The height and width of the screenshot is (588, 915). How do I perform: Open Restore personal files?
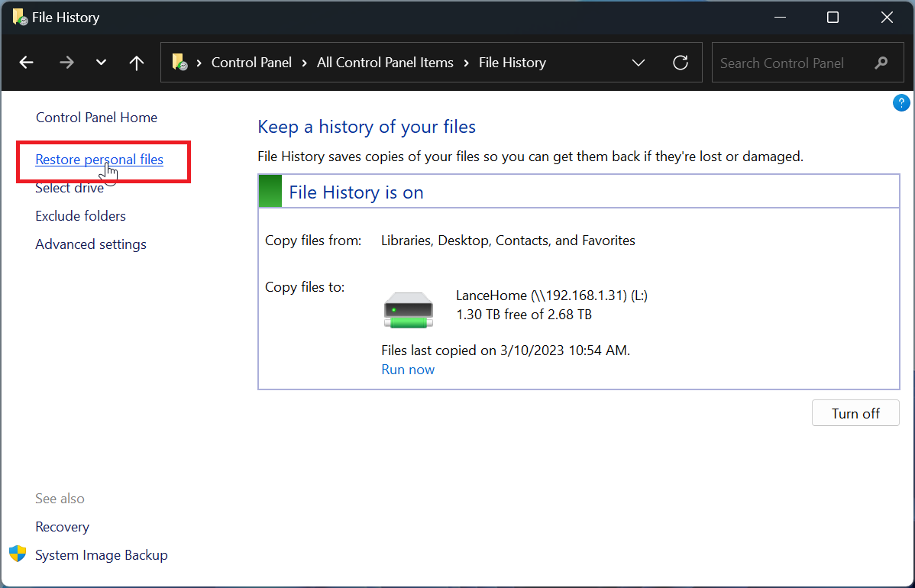(x=99, y=160)
